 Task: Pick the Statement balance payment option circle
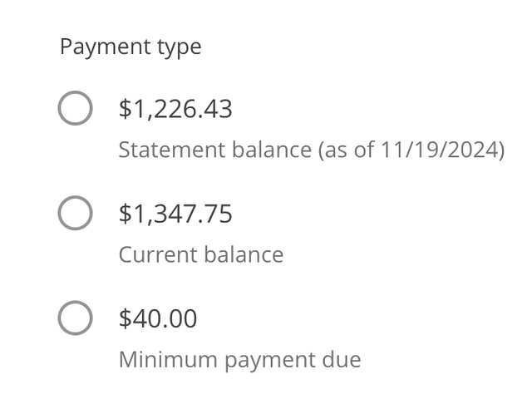click(75, 110)
